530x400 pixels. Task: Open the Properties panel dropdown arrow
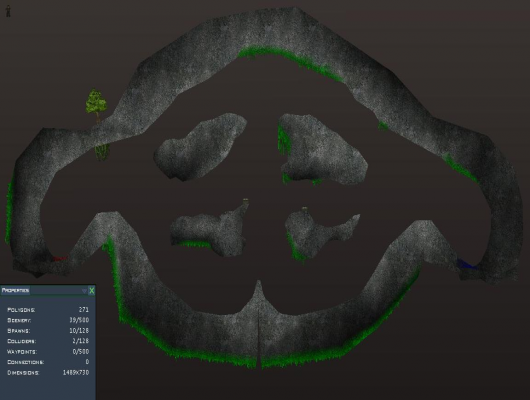tap(84, 291)
